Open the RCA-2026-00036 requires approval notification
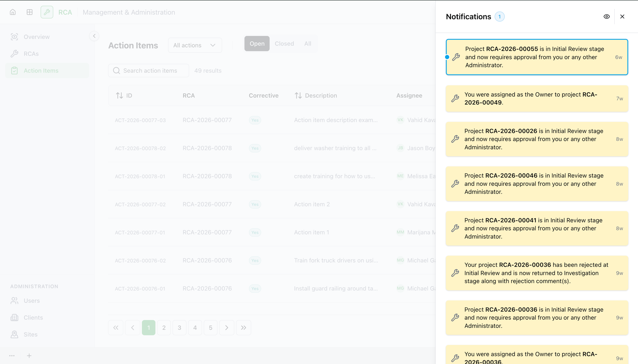The width and height of the screenshot is (638, 364). click(537, 318)
